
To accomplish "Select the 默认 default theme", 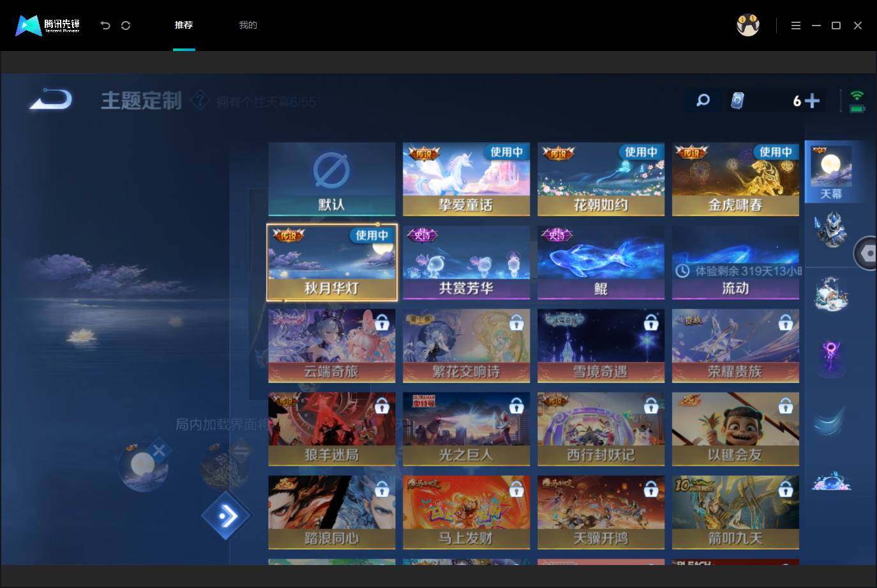I will coord(332,179).
